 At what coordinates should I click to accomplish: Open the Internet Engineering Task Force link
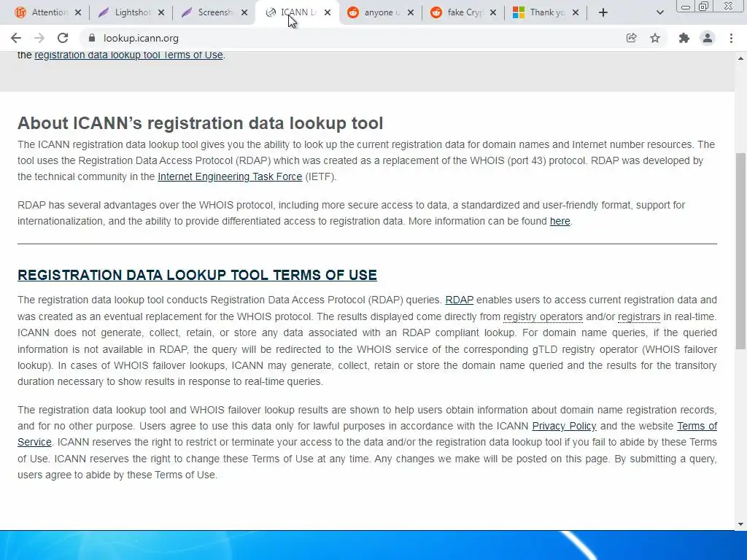230,176
